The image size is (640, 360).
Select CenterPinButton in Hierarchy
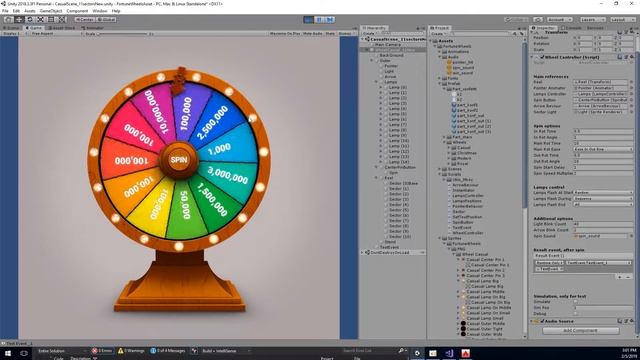tap(400, 167)
